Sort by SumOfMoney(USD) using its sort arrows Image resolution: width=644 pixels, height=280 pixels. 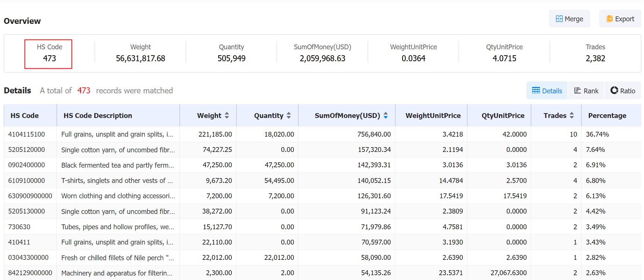coord(386,116)
